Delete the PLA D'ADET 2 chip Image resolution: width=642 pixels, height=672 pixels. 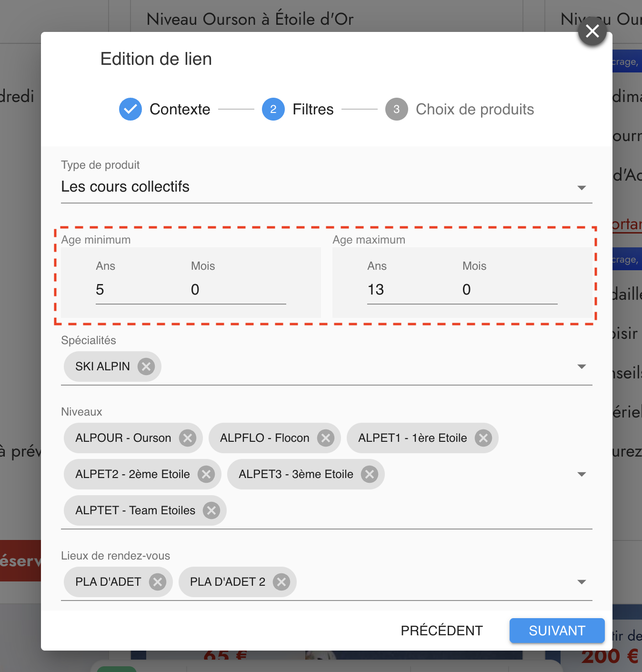(x=281, y=582)
